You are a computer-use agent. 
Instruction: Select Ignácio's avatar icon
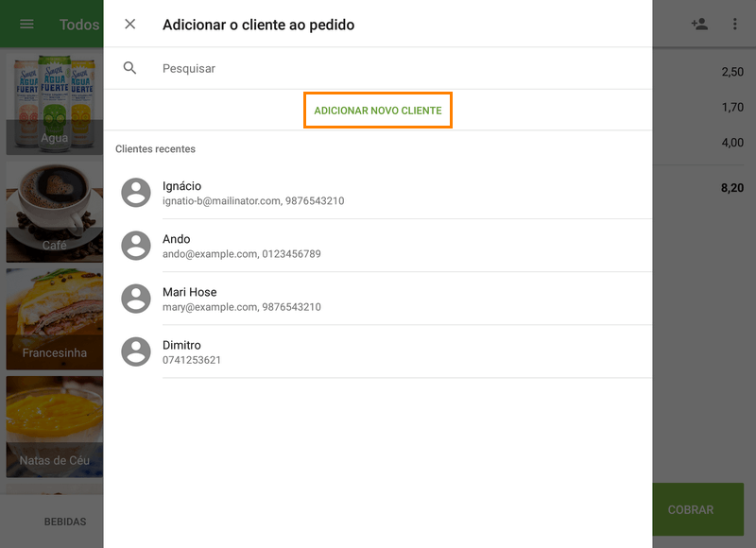(x=135, y=192)
